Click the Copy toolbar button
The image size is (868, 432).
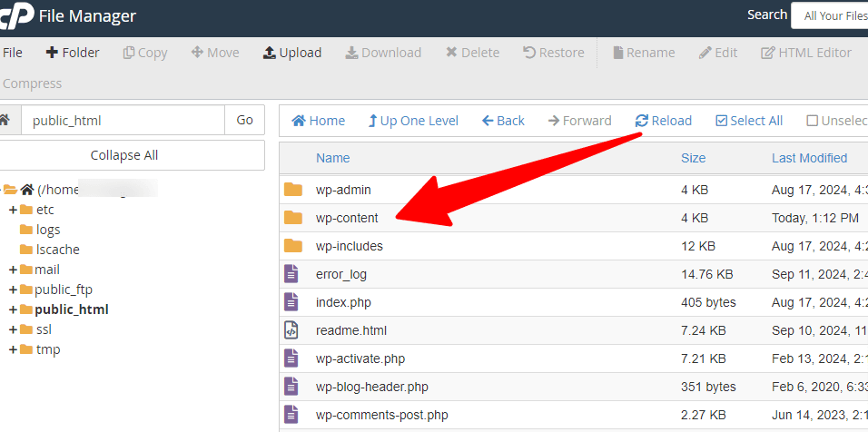point(145,53)
